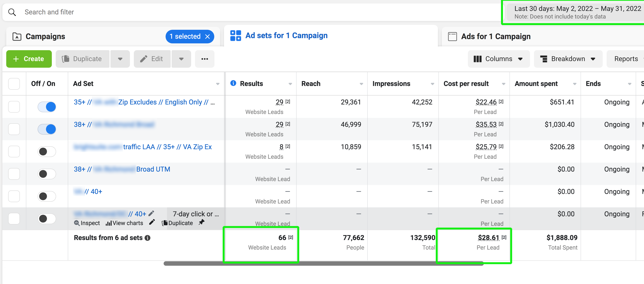Image resolution: width=644 pixels, height=284 pixels.
Task: Click Inspect magnifier on hovered ad set
Action: click(x=87, y=223)
